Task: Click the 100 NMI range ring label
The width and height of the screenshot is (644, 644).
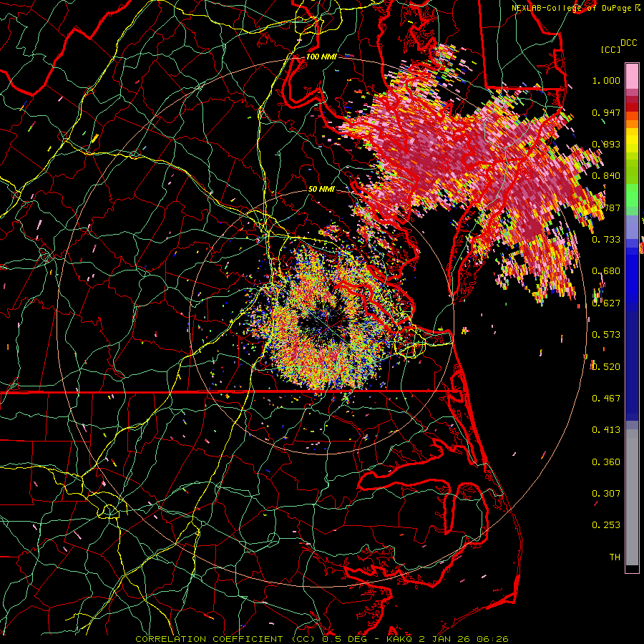Action: point(321,57)
